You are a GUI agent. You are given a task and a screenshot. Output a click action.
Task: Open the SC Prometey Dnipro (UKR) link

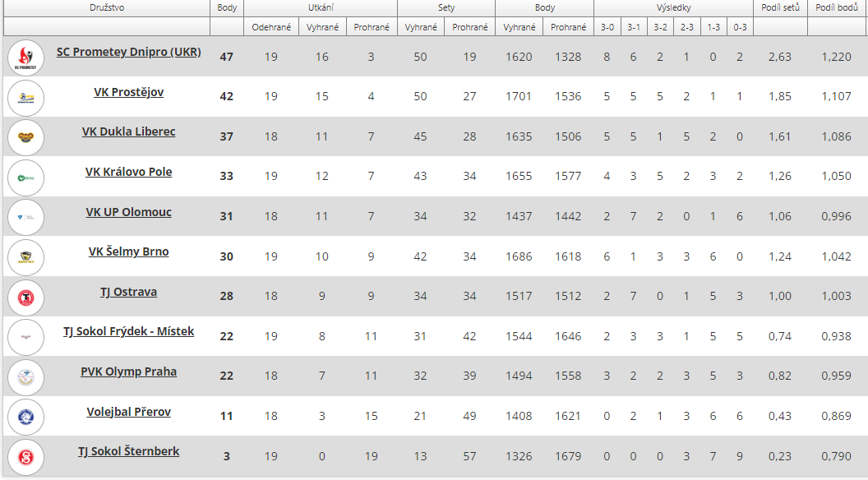(128, 52)
